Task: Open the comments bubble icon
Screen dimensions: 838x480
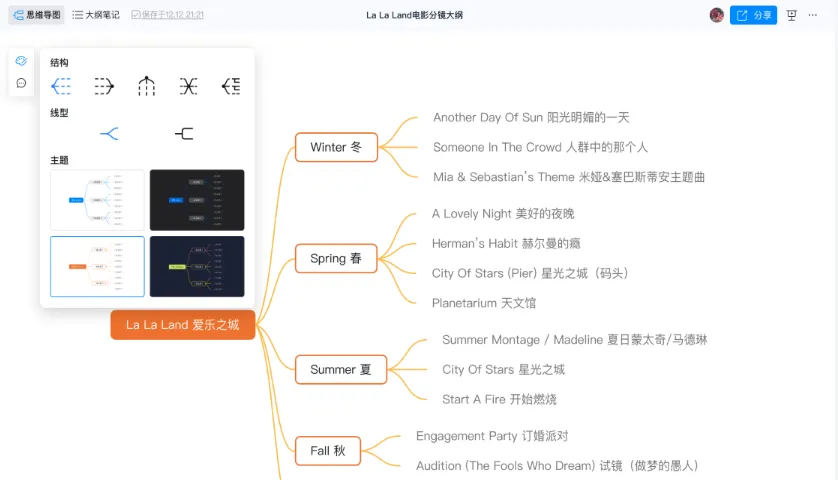Action: [21, 83]
